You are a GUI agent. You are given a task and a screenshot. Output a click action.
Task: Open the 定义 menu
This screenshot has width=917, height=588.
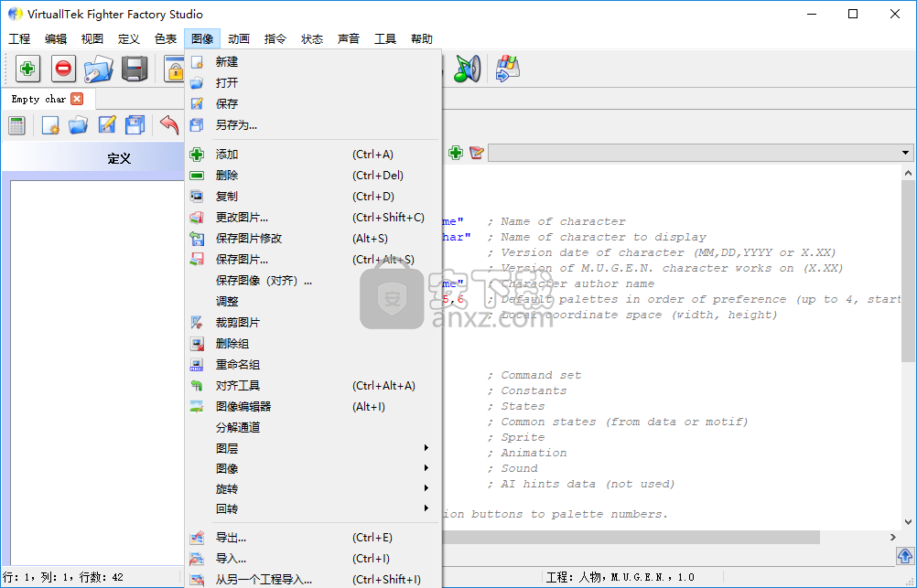click(129, 39)
